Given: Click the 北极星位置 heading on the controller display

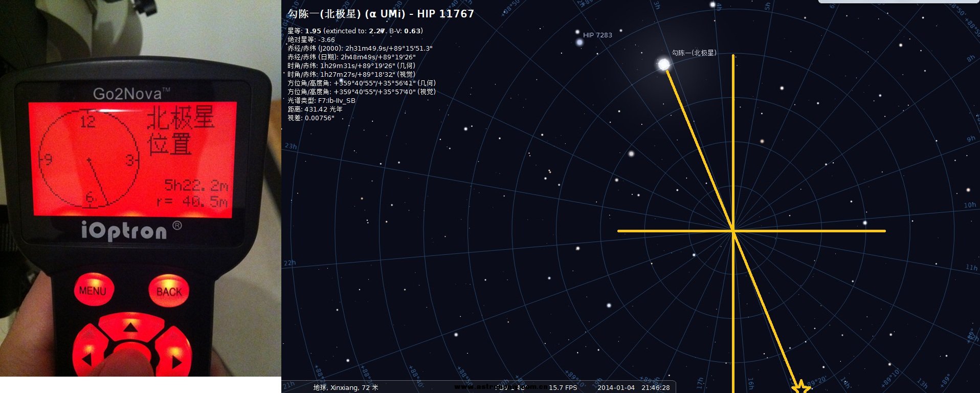Looking at the screenshot, I should tap(180, 130).
